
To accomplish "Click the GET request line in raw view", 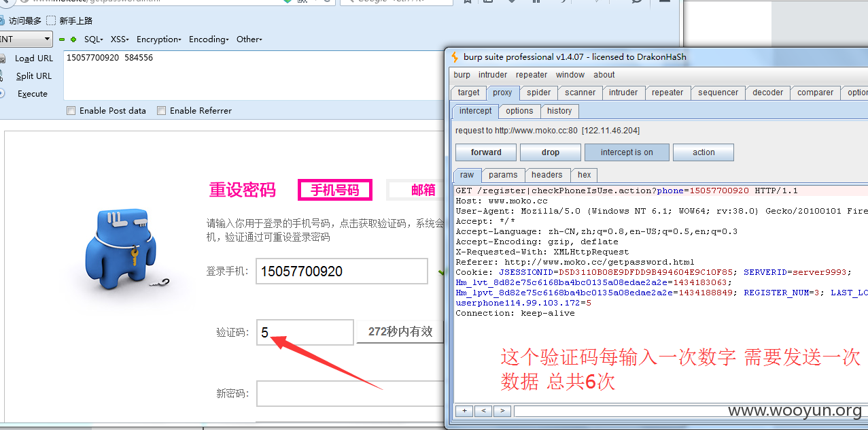I will pyautogui.click(x=627, y=191).
